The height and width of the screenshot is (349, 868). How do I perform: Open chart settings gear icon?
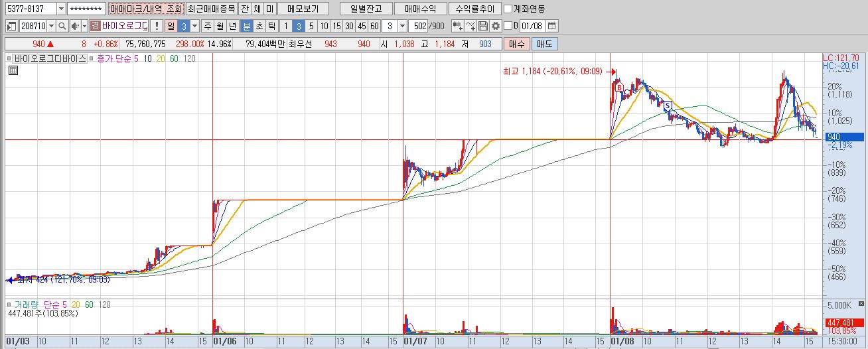495,26
